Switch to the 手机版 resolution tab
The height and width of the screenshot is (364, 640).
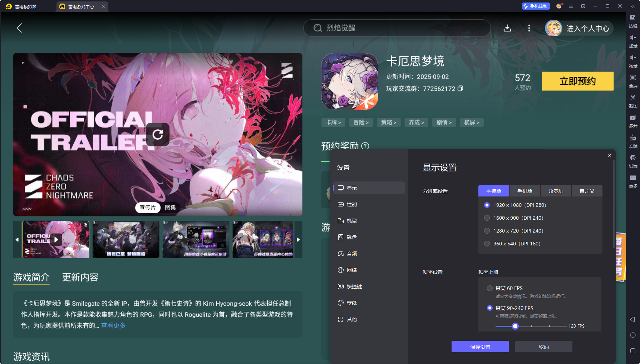click(x=525, y=191)
